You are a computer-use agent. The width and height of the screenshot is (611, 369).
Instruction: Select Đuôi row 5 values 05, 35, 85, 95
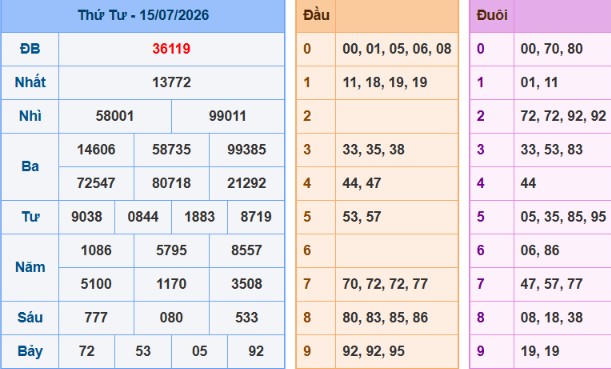click(x=563, y=216)
